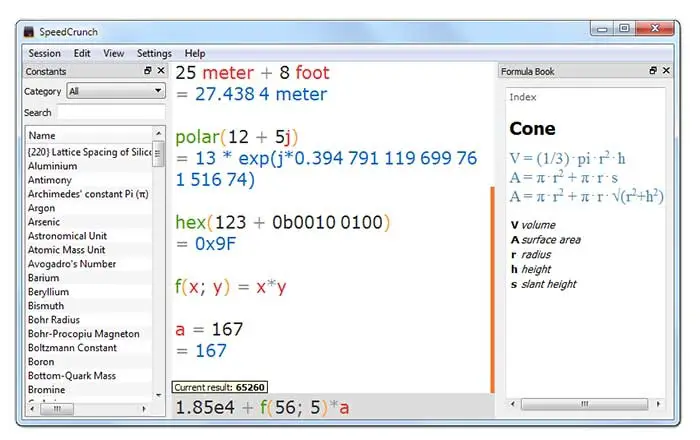Click the hex(123 + 0b0010 0100) expression
The height and width of the screenshot is (440, 700).
pyautogui.click(x=283, y=222)
